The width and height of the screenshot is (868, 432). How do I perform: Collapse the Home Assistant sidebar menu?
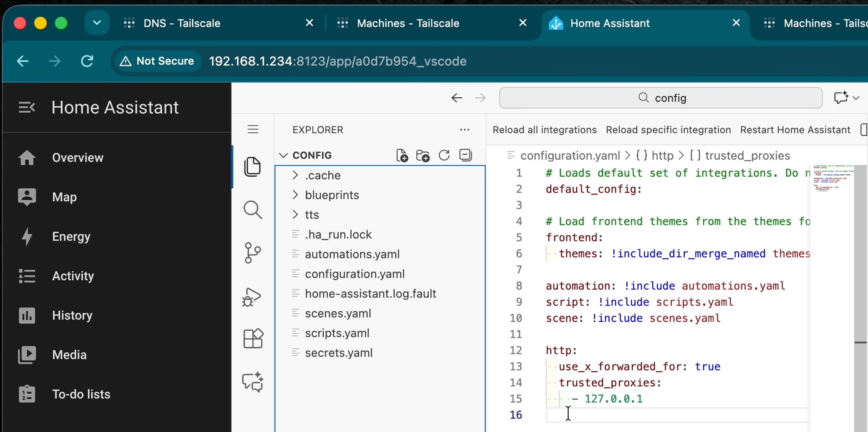tap(27, 107)
